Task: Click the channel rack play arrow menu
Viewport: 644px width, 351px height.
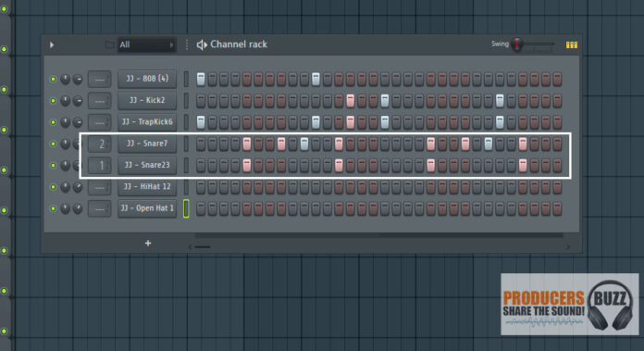Action: pos(52,44)
